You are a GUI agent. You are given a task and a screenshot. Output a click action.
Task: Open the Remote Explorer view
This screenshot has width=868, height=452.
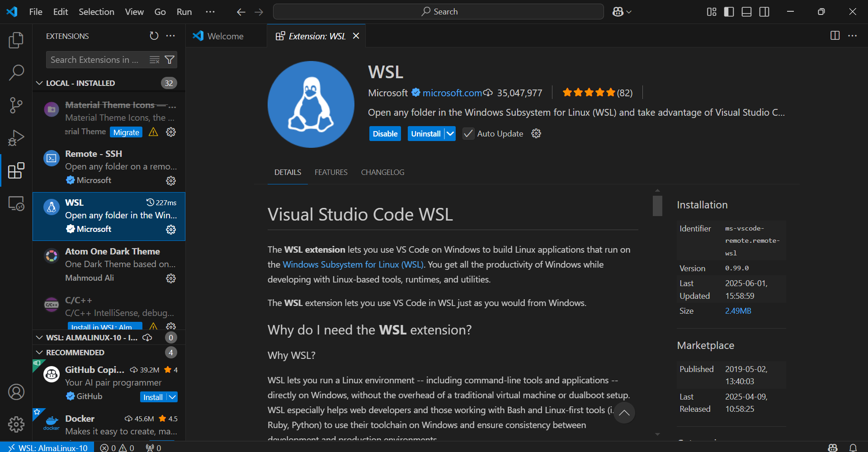16,203
